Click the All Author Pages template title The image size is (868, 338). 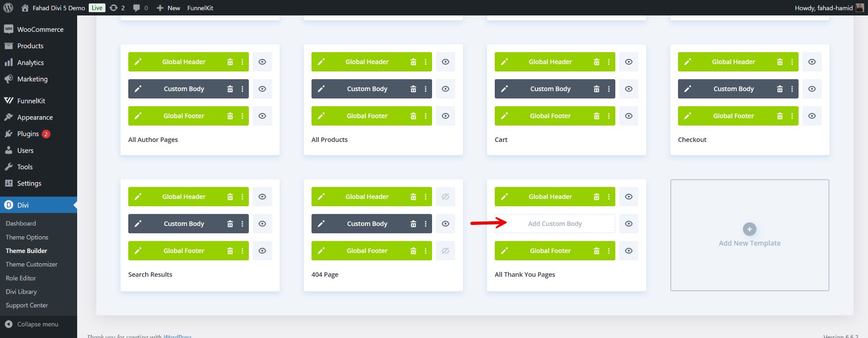(153, 140)
